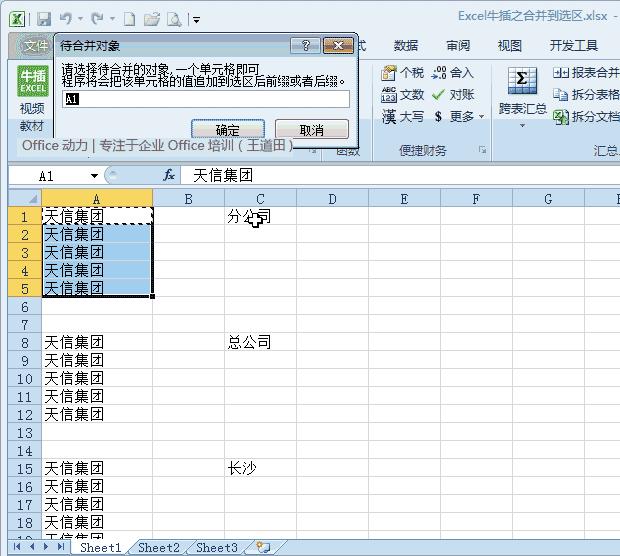The image size is (620, 556).
Task: Click the Sheet1 tab
Action: [100, 548]
